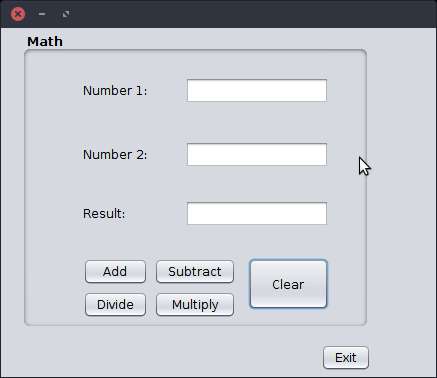Minimize the calculator window
Screen dimensions: 437x378
(x=42, y=14)
